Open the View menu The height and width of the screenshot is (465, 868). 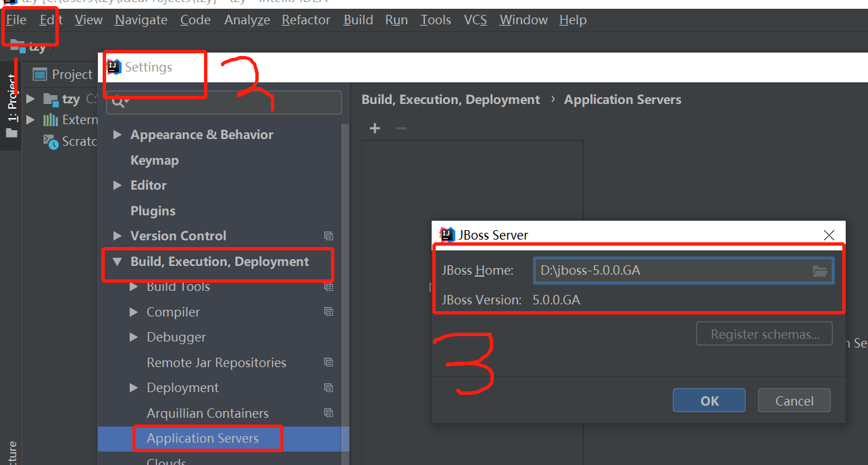click(x=88, y=20)
